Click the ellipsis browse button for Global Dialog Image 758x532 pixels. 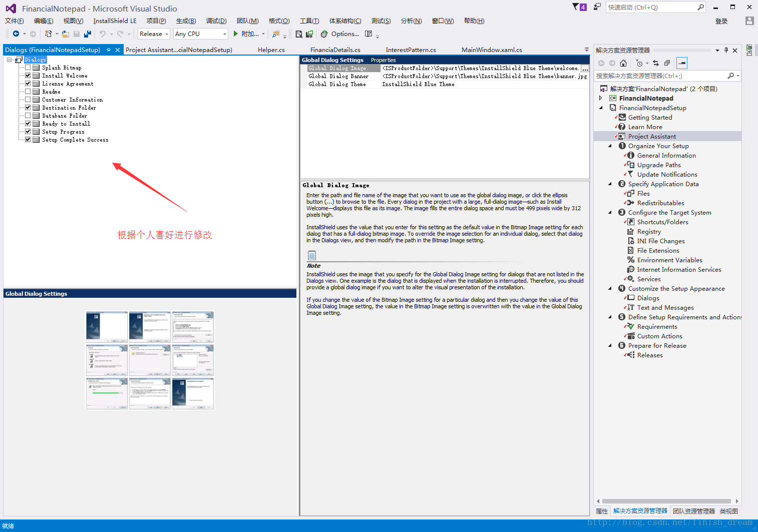click(x=585, y=68)
